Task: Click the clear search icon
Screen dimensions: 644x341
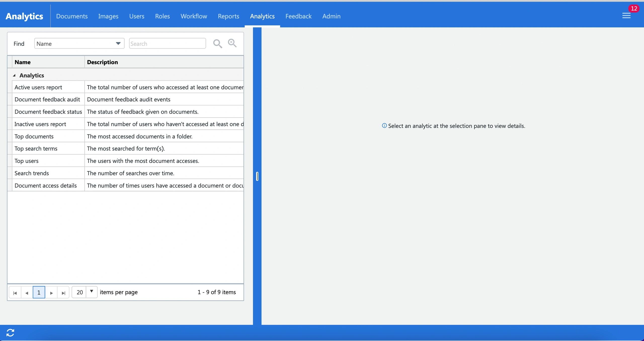Action: pyautogui.click(x=232, y=43)
